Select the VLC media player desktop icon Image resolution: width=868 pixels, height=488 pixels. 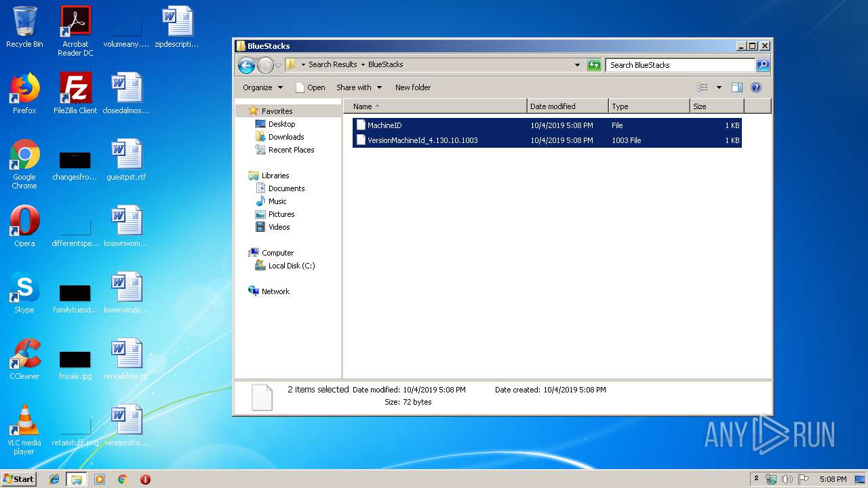(x=24, y=430)
